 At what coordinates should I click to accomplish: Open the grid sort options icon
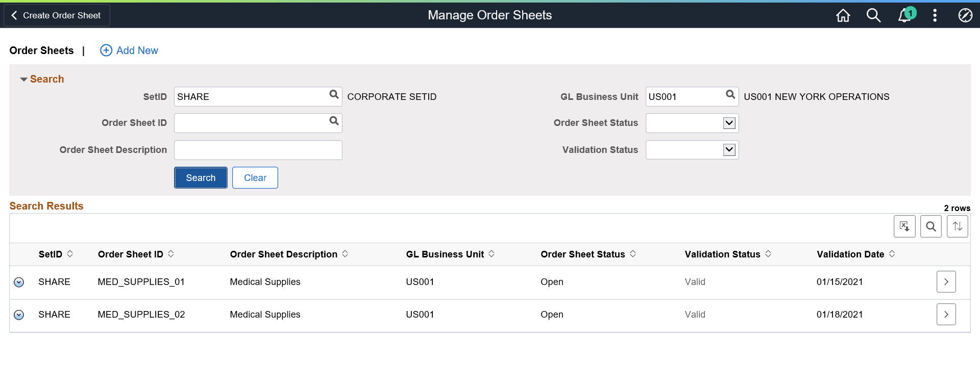click(x=958, y=226)
